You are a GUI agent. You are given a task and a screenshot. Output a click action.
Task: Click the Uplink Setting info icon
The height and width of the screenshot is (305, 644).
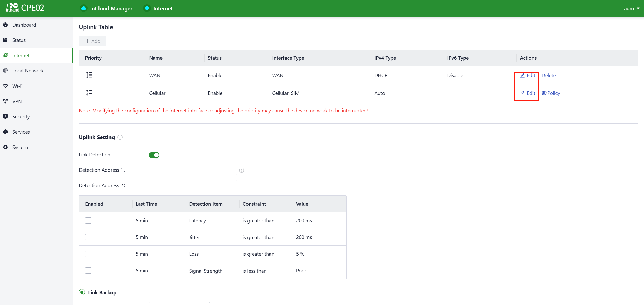120,137
